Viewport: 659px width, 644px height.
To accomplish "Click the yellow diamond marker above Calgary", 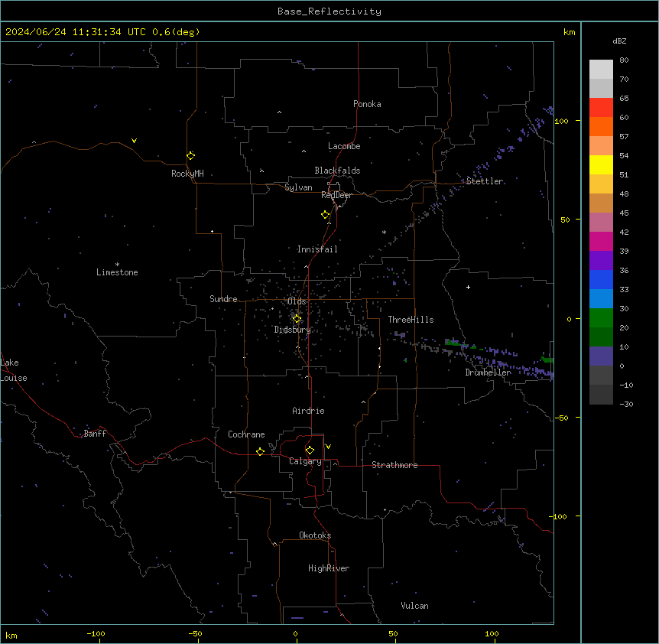I will pos(310,450).
